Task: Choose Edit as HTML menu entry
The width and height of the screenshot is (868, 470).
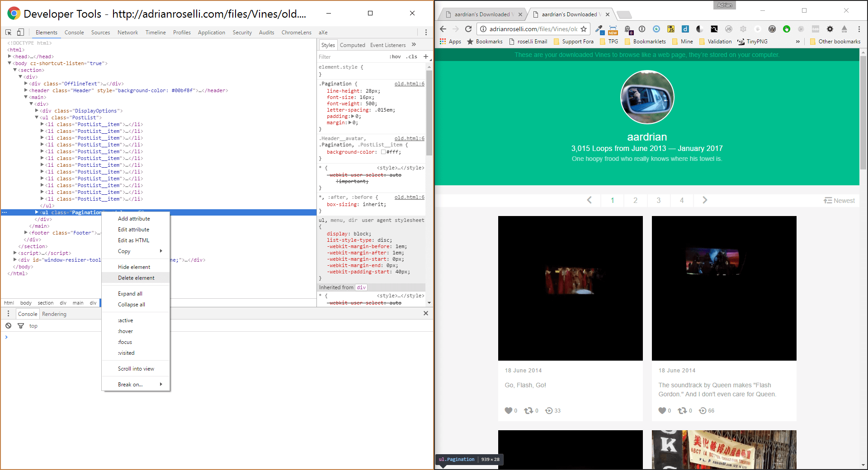Action: pos(136,240)
